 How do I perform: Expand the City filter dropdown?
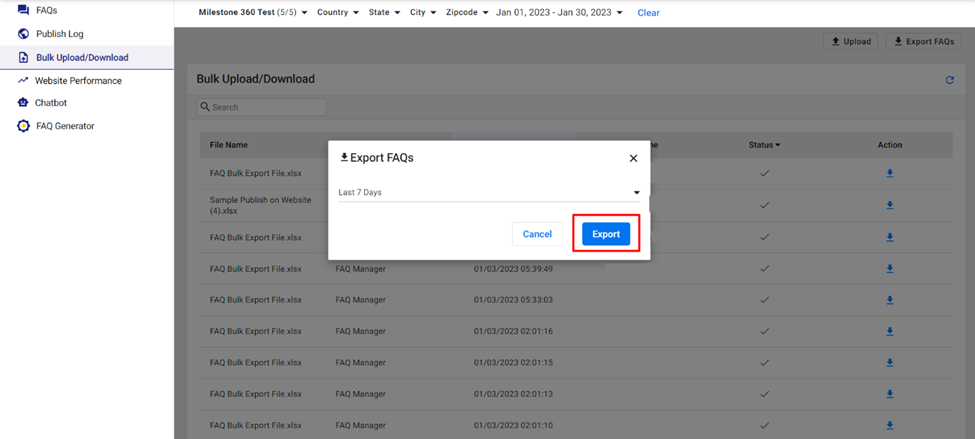tap(423, 12)
